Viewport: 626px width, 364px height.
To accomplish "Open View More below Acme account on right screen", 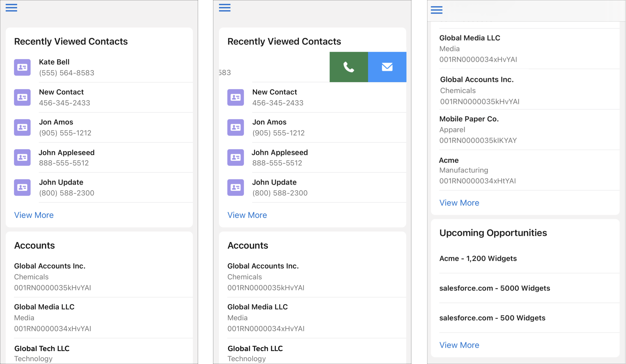I will (459, 203).
